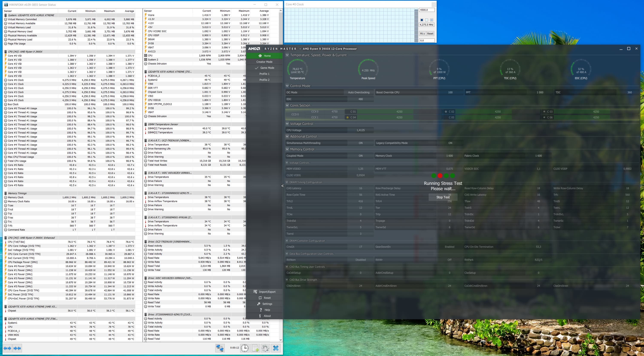Viewport: 644px width, 356px height.
Task: Collapse Ryzen Master sidebar with double chevron
Action: pyautogui.click(x=283, y=186)
